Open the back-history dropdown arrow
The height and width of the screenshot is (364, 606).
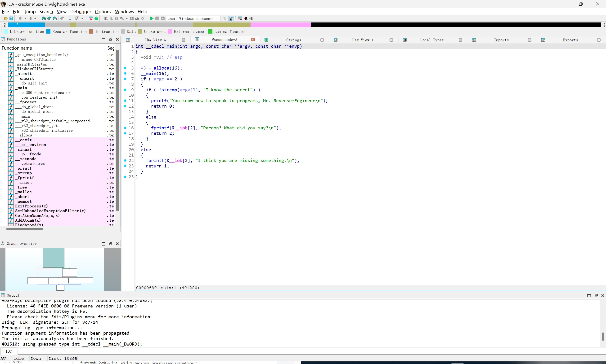[x=25, y=18]
